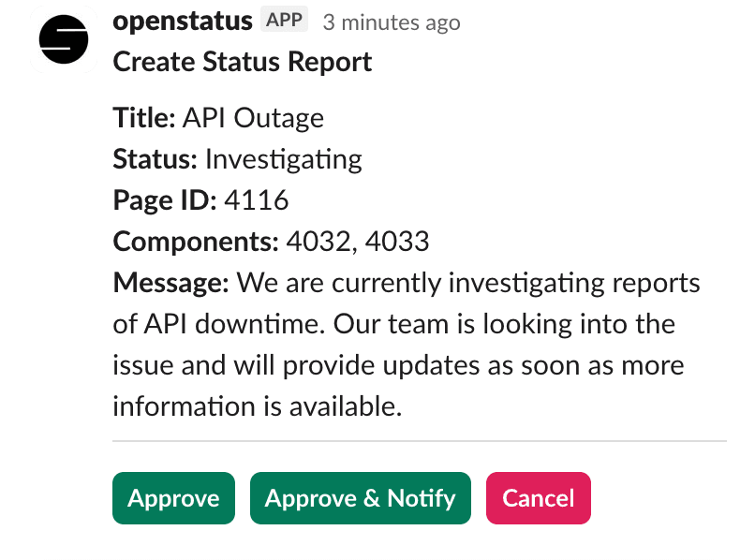Cancel the Create Status Report
This screenshot has width=755, height=560.
538,498
